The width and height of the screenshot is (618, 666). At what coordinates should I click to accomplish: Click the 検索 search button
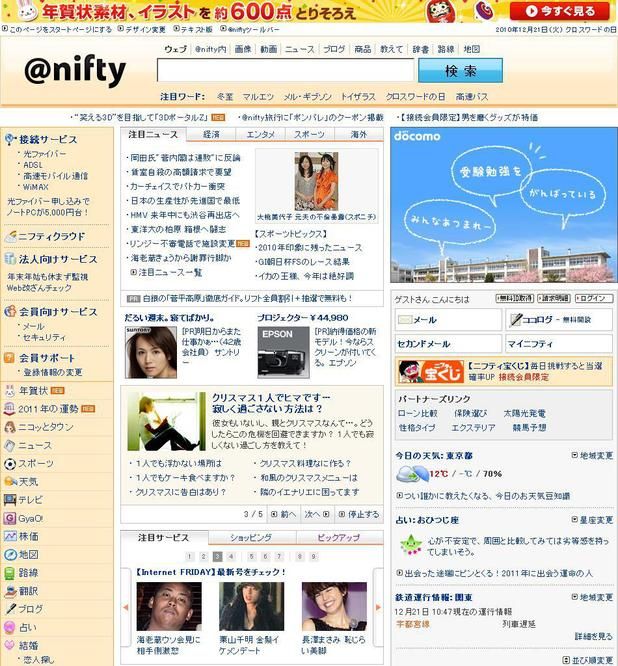[460, 71]
